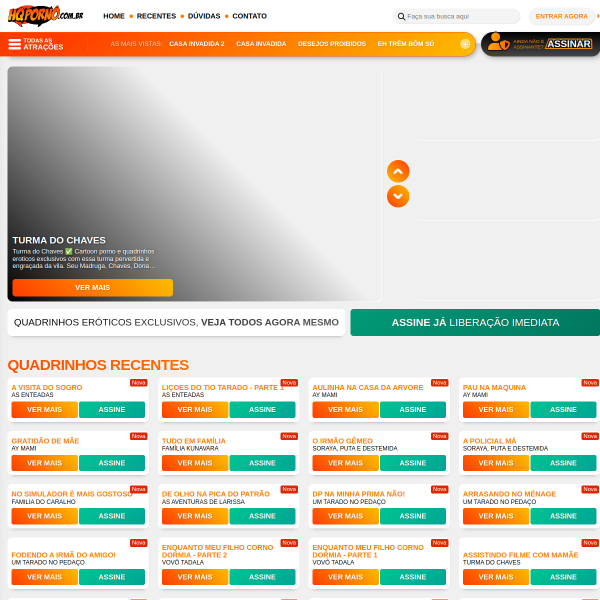Click VER MAIS under A VISITA DO SOGRO
Screen dimensions: 600x600
44,409
